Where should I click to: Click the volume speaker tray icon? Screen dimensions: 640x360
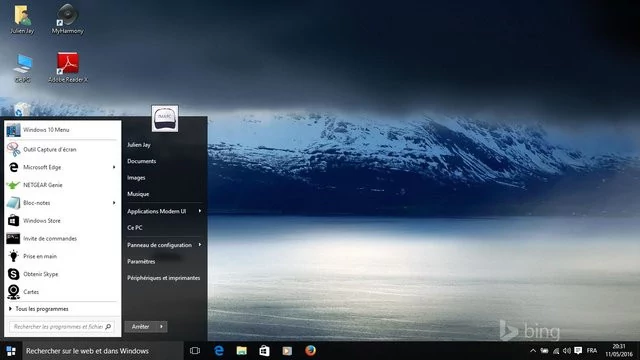coord(567,351)
